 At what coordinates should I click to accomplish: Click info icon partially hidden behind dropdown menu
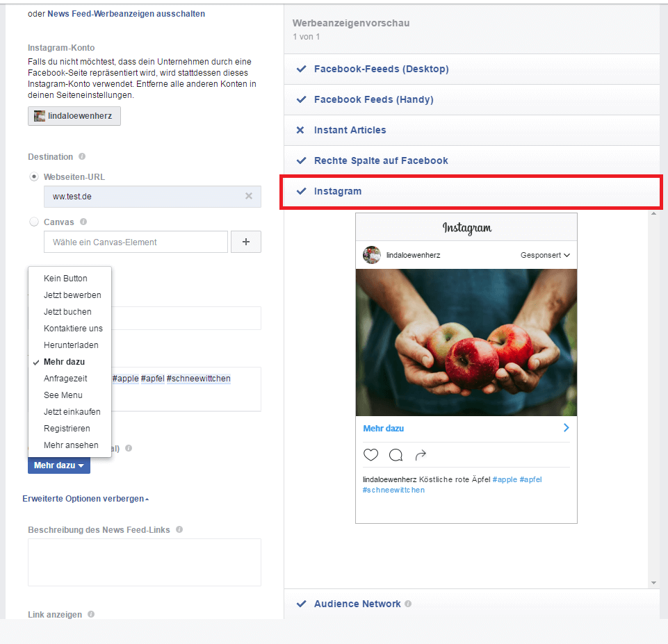tap(129, 448)
